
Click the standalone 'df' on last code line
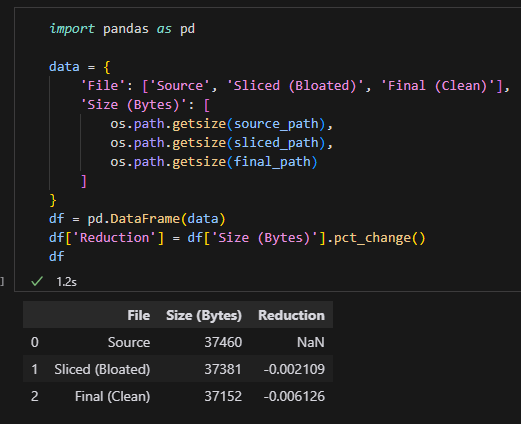[56, 257]
